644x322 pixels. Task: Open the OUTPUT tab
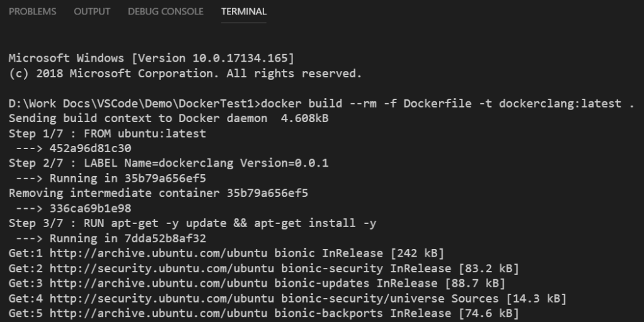[x=92, y=11]
